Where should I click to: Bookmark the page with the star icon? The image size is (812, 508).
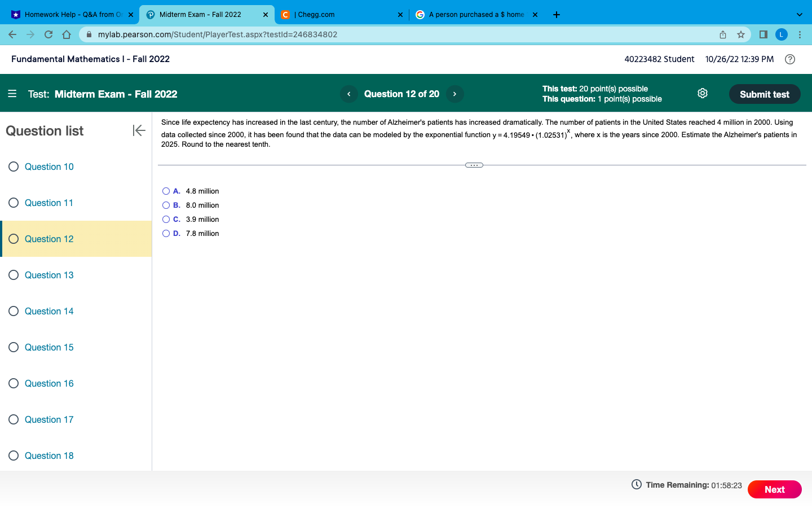coord(741,34)
